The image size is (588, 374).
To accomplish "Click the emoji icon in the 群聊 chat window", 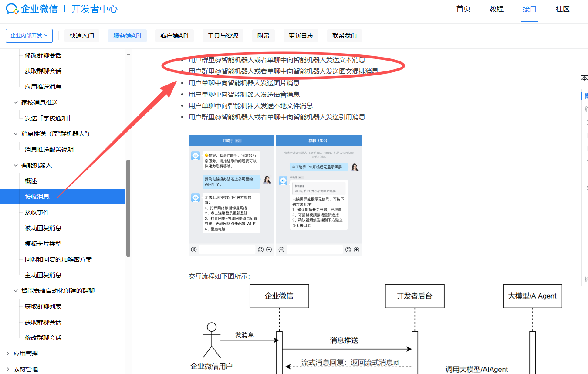I will pyautogui.click(x=348, y=249).
